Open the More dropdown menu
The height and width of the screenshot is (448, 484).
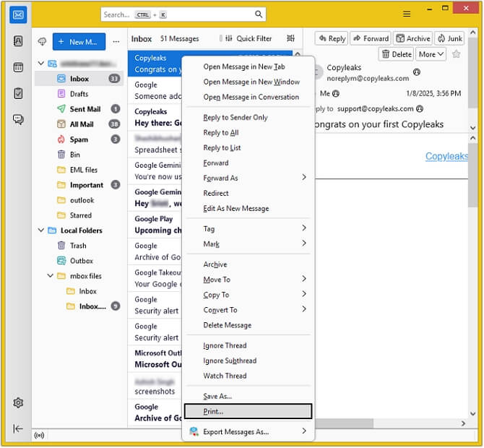tap(431, 54)
